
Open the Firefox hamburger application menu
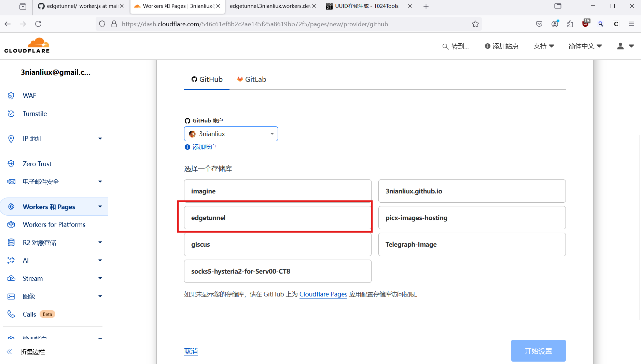click(x=631, y=24)
